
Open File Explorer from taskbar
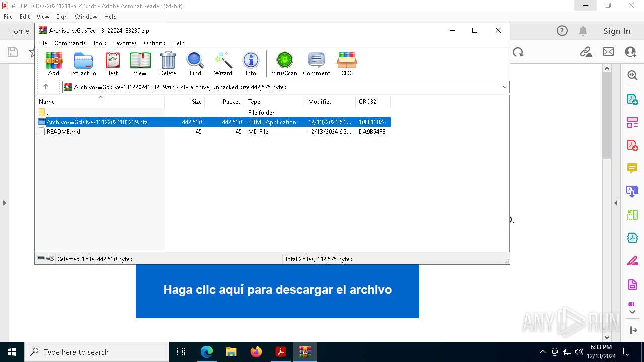[231, 352]
